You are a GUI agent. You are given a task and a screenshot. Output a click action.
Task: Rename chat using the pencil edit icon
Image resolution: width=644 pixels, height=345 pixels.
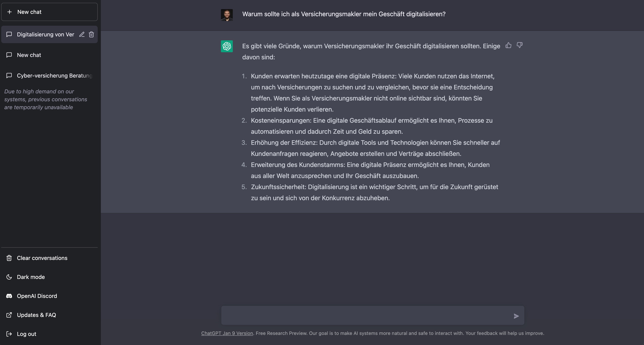point(82,34)
